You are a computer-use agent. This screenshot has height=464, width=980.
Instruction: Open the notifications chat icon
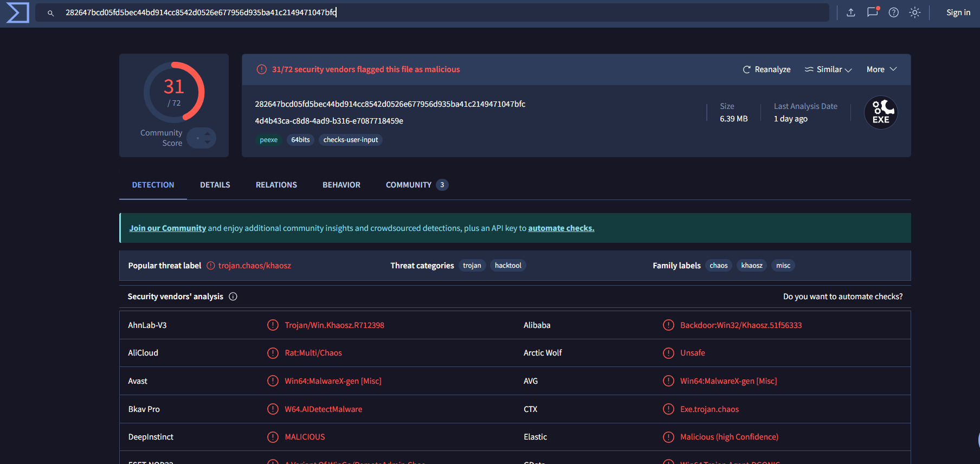872,12
